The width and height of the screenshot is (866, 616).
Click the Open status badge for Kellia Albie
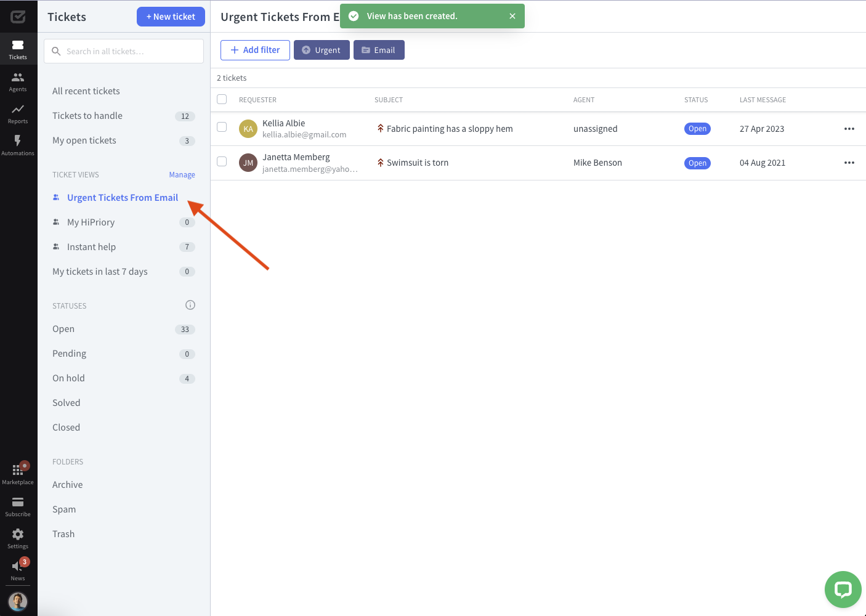697,129
